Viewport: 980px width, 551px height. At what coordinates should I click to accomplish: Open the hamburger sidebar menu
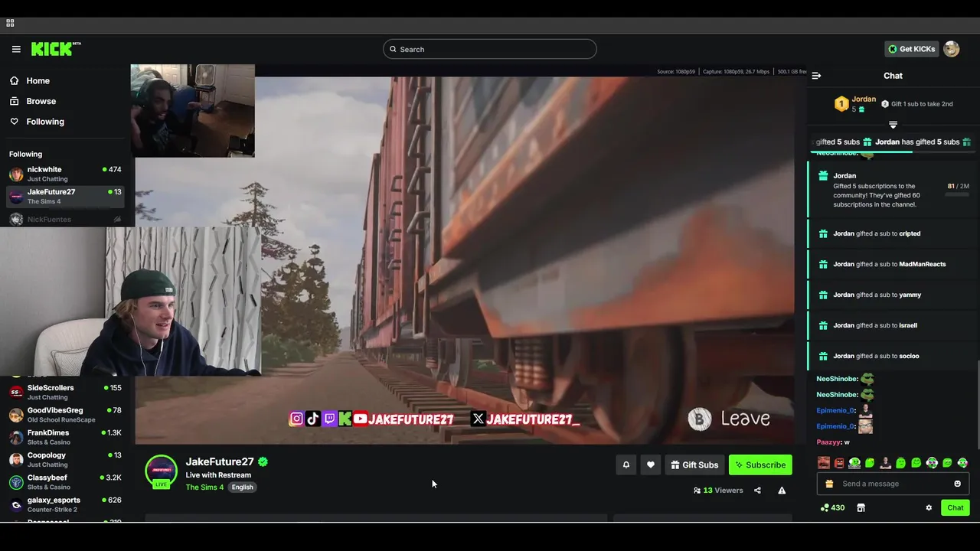click(16, 49)
